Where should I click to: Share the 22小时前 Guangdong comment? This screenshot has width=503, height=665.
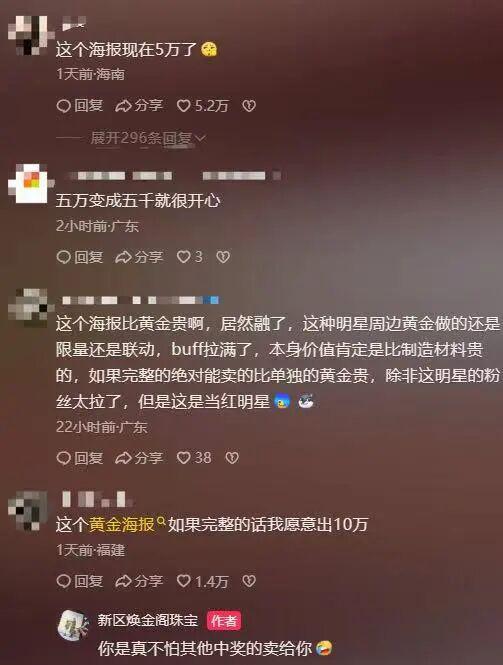point(139,458)
